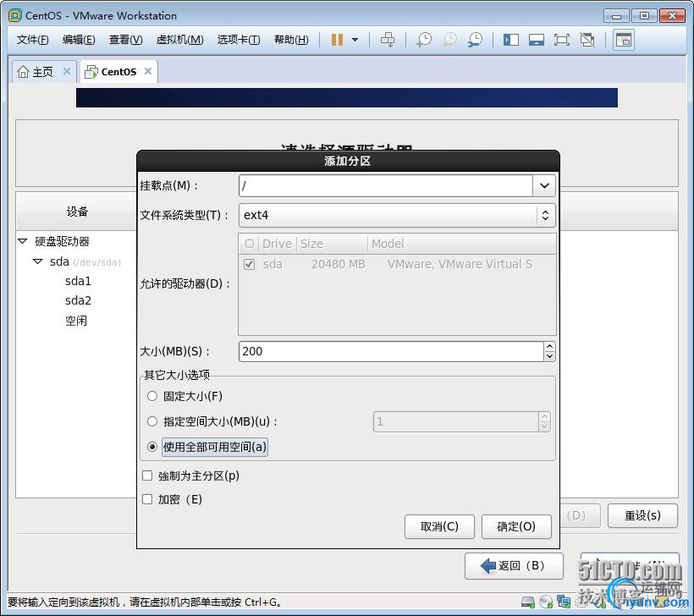Click the hard disk status bar icon
The height and width of the screenshot is (616, 694).
coord(528,602)
